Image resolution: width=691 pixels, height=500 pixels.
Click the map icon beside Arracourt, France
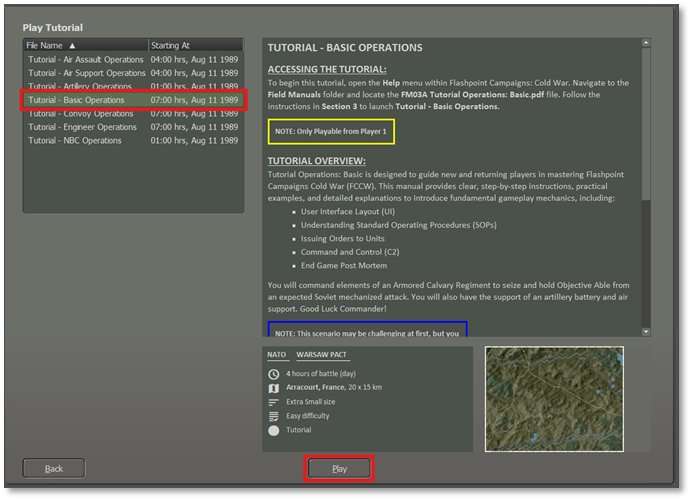pyautogui.click(x=274, y=388)
